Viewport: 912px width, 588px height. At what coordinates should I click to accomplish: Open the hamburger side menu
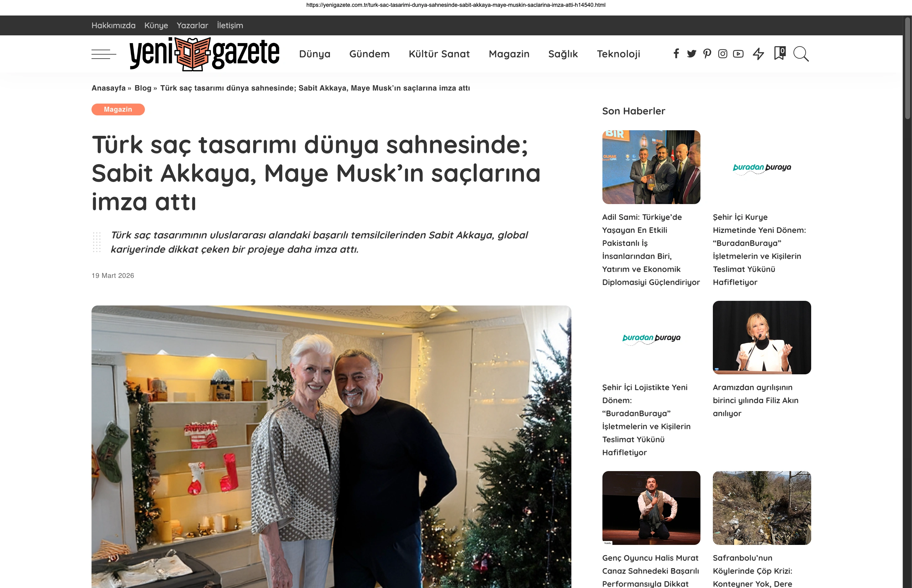tap(104, 54)
